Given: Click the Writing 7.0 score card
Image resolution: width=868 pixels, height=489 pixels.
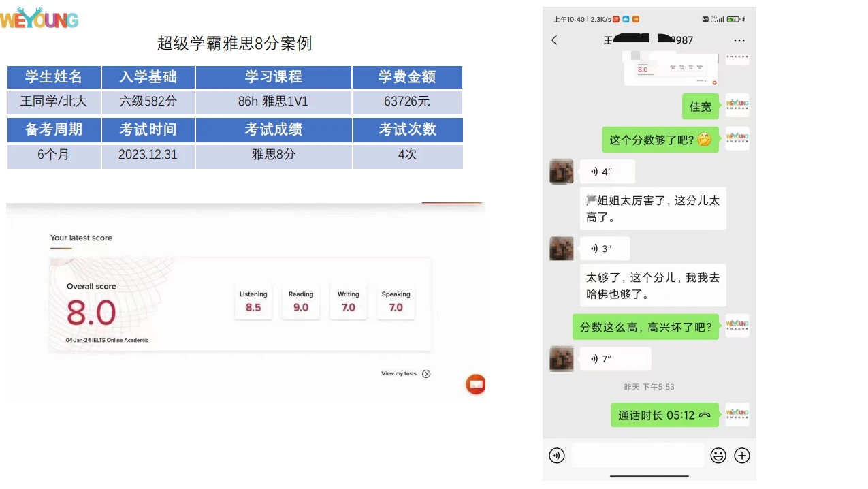Looking at the screenshot, I should coord(349,302).
